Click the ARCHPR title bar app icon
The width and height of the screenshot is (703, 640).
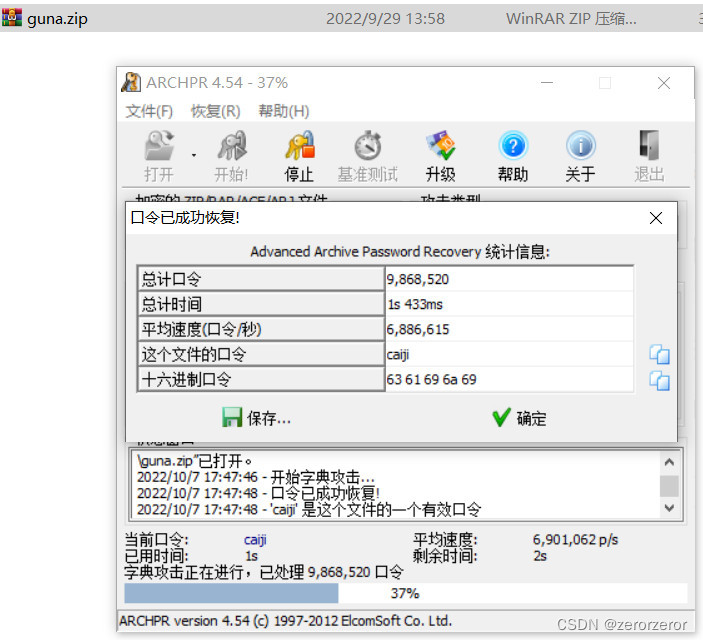131,82
